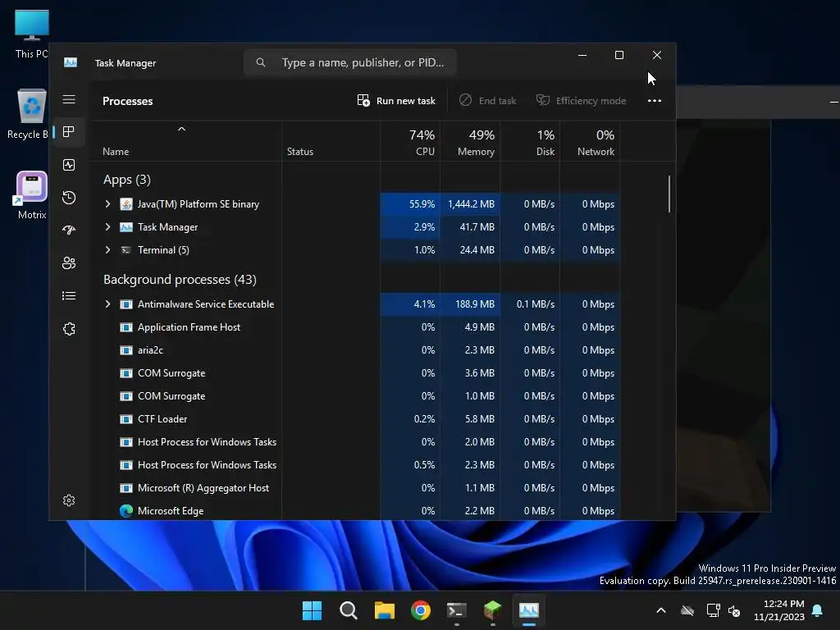Image resolution: width=840 pixels, height=630 pixels.
Task: Open Google Chrome from taskbar
Action: coord(421,610)
